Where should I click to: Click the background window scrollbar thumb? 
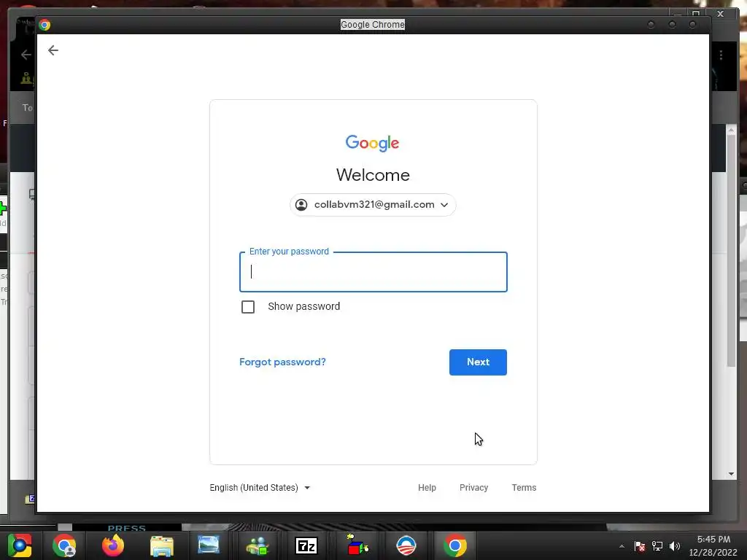[x=731, y=250]
